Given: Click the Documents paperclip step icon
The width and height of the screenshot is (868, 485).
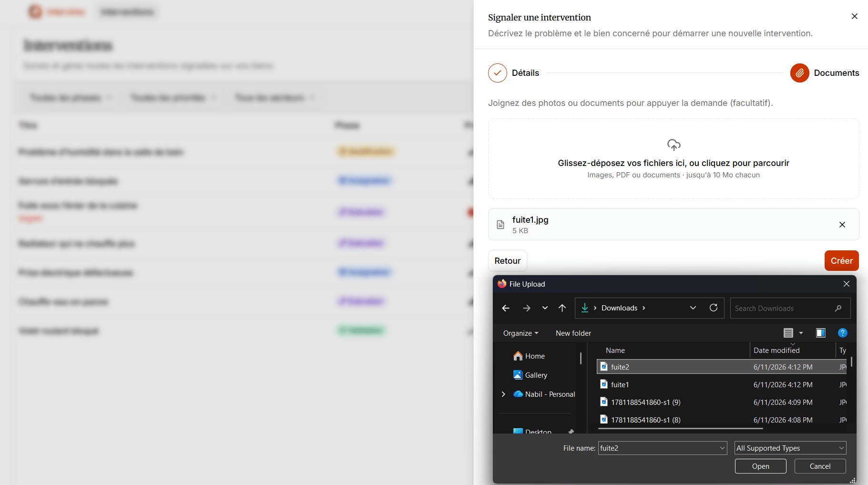Looking at the screenshot, I should click(x=799, y=73).
